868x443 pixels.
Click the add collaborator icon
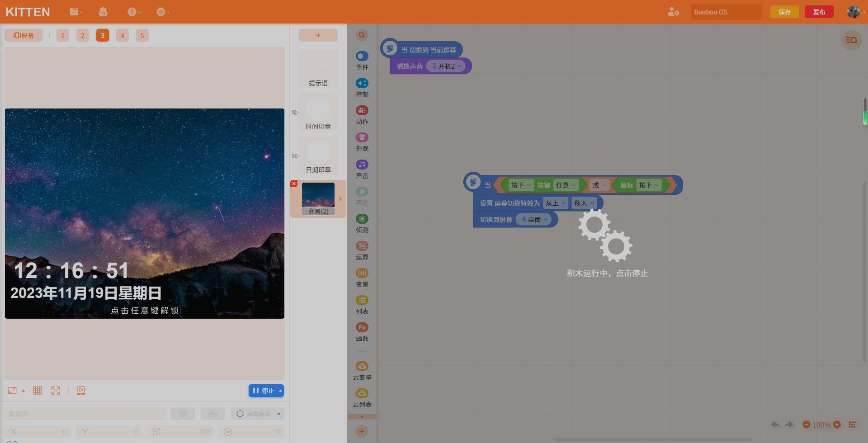(x=673, y=12)
